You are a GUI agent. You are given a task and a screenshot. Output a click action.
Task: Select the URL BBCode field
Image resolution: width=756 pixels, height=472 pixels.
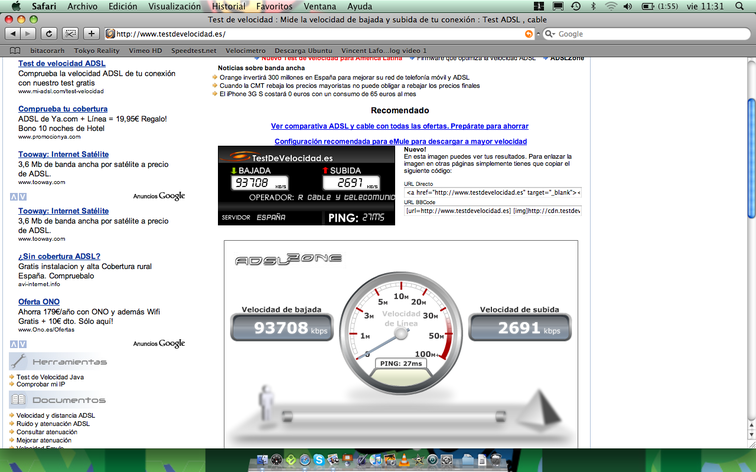tap(493, 211)
